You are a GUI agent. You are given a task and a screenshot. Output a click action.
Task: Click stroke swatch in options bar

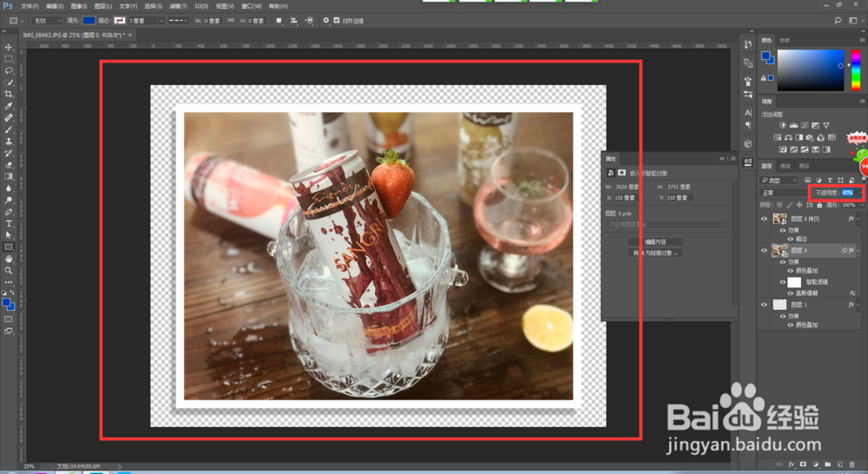click(120, 21)
